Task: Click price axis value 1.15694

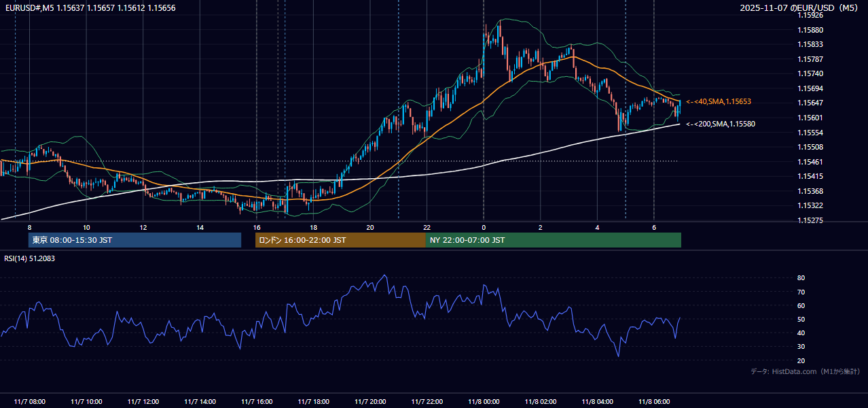Action: tap(810, 88)
